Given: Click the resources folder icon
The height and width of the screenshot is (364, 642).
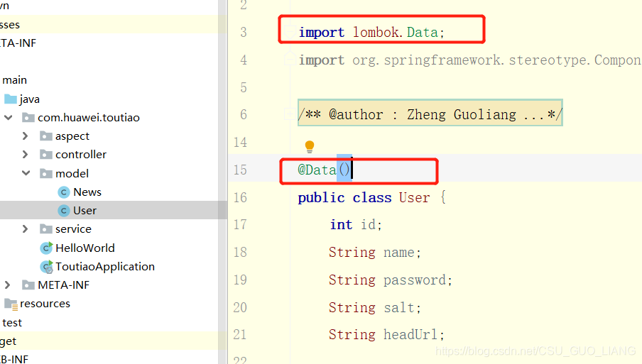Looking at the screenshot, I should click(x=11, y=304).
